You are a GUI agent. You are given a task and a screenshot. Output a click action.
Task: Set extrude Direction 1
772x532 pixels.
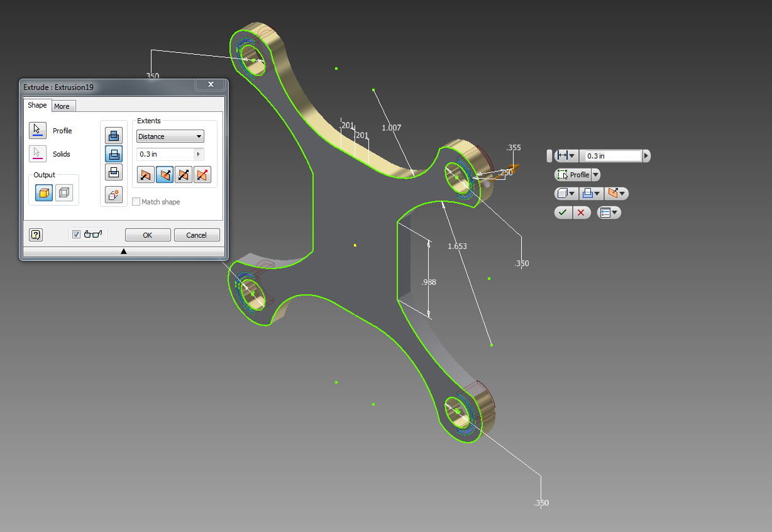click(x=146, y=175)
